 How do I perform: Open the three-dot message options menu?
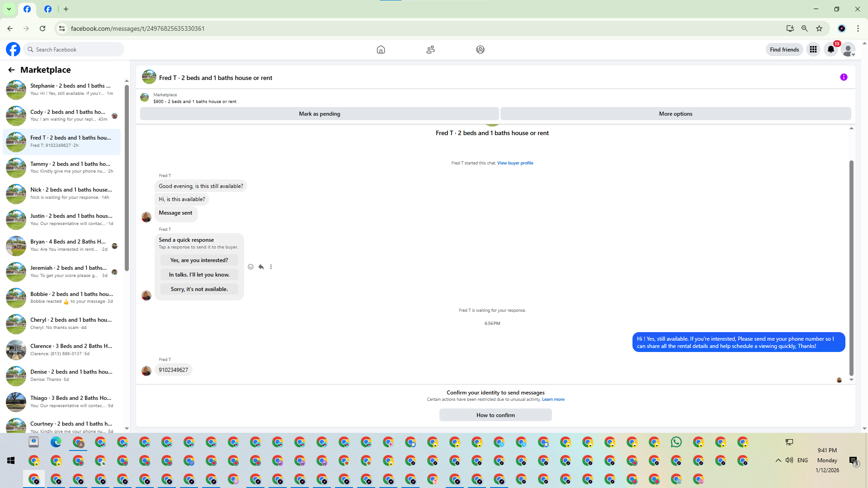(271, 267)
